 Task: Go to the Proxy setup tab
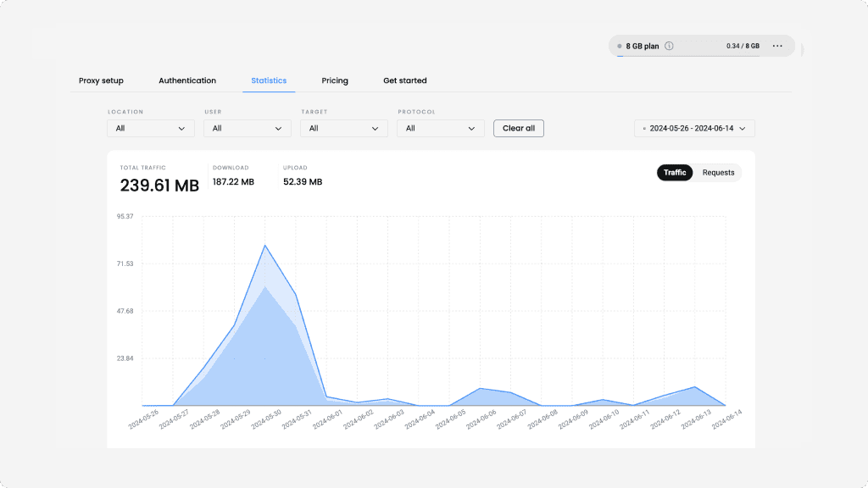click(x=101, y=80)
